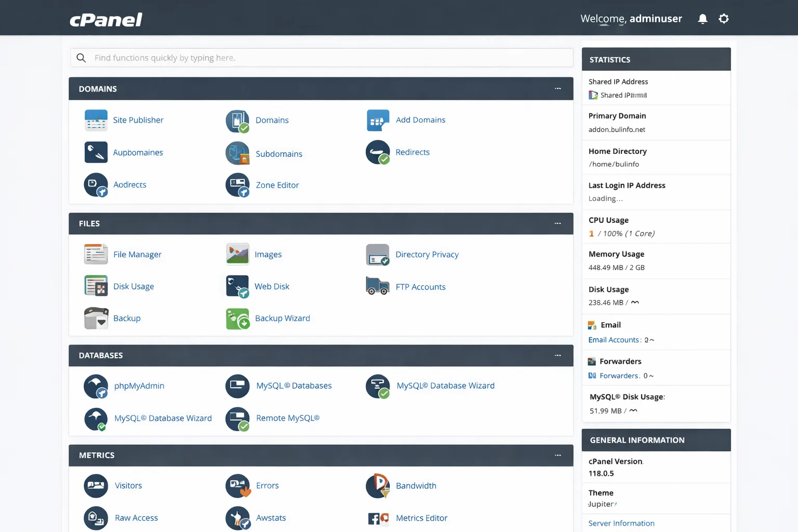Select the /home/bulinfo directory text

pyautogui.click(x=614, y=164)
